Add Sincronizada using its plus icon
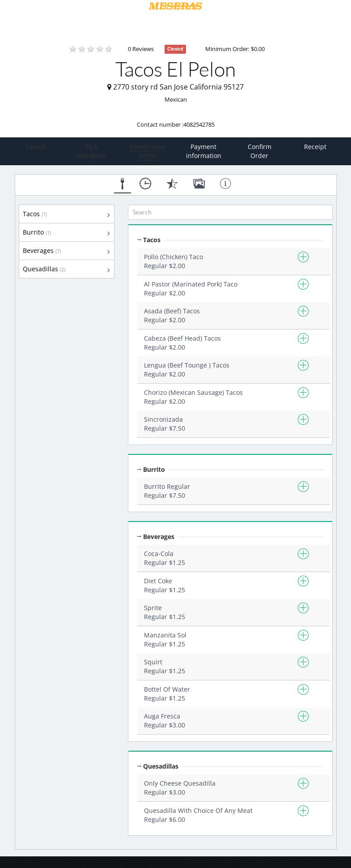The width and height of the screenshot is (351, 868). click(303, 419)
